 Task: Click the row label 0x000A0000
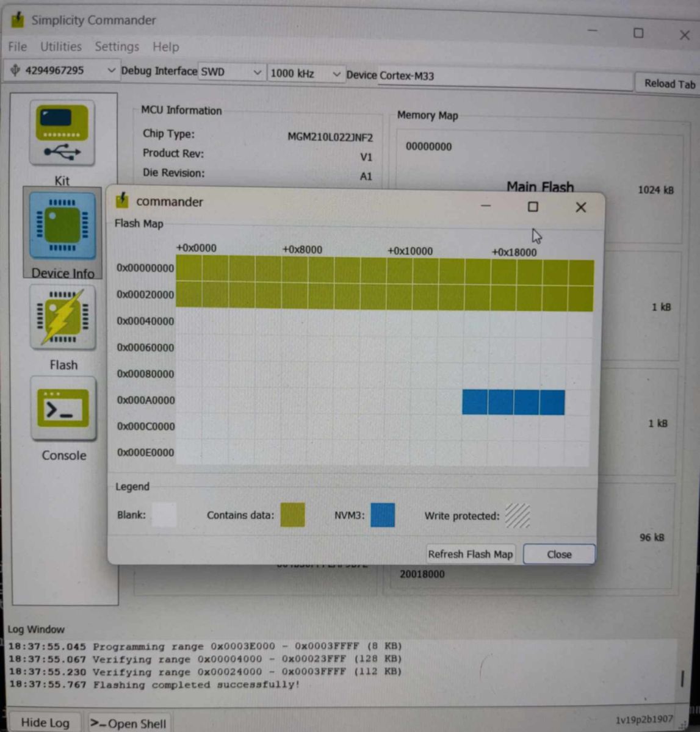(x=146, y=400)
